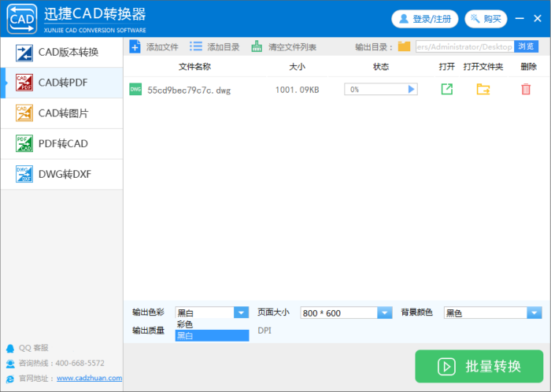Close the converter window

click(x=538, y=19)
